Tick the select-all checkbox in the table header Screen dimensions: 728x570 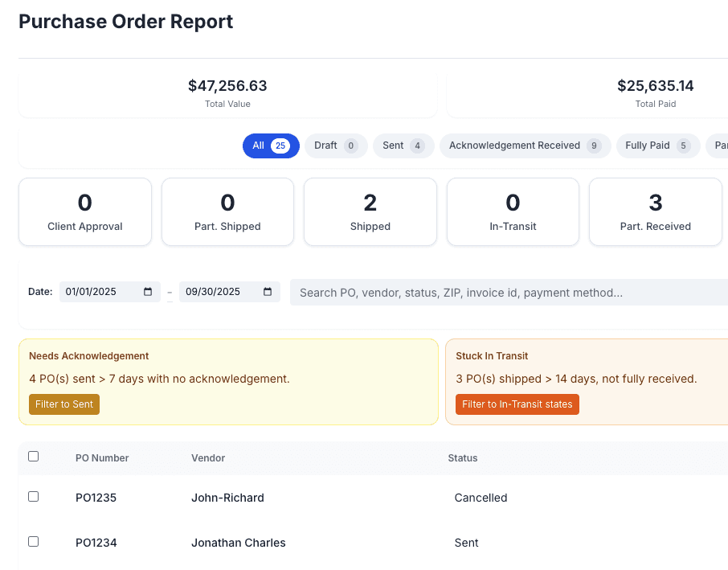34,456
